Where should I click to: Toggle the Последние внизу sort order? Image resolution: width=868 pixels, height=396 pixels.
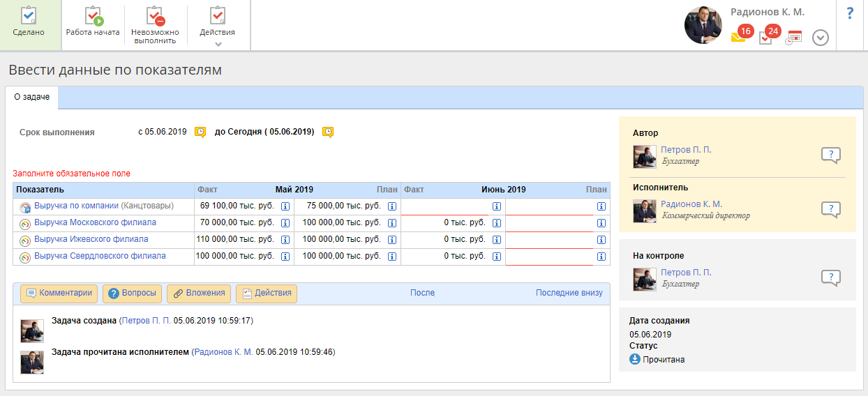[x=569, y=293]
